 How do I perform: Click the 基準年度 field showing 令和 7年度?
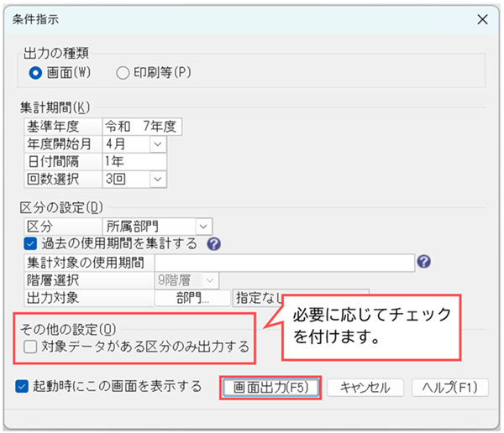click(x=142, y=127)
